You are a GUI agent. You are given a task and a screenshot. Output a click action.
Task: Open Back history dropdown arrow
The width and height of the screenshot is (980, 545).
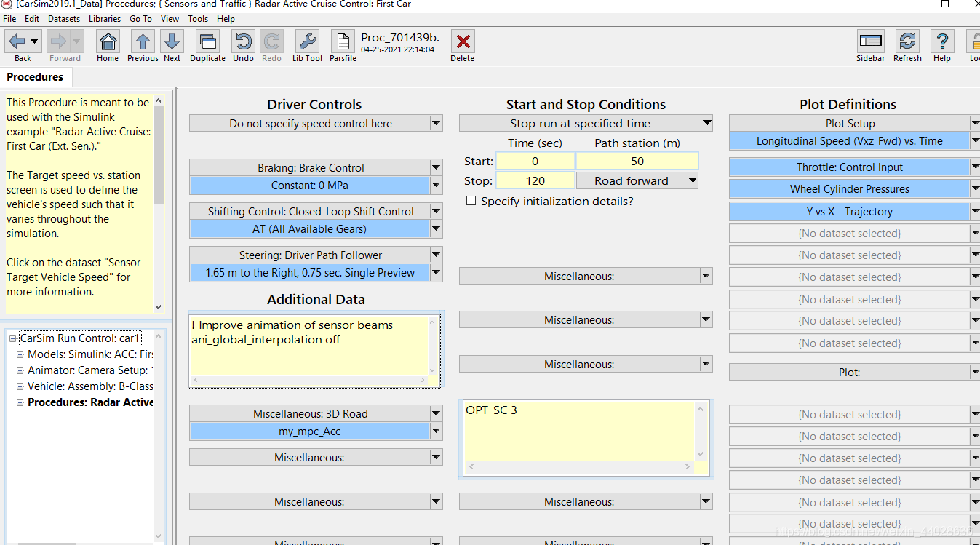point(34,41)
